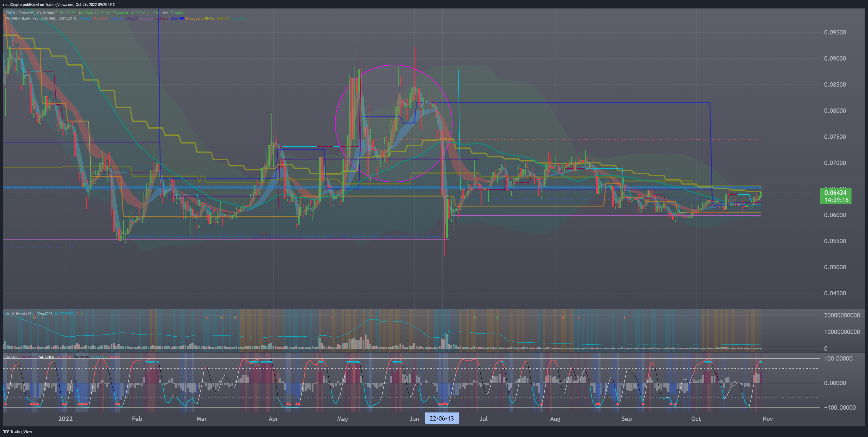The height and width of the screenshot is (437, 868).
Task: Click the yellow 0.06455 MRHAB-T value
Action: 208,18
